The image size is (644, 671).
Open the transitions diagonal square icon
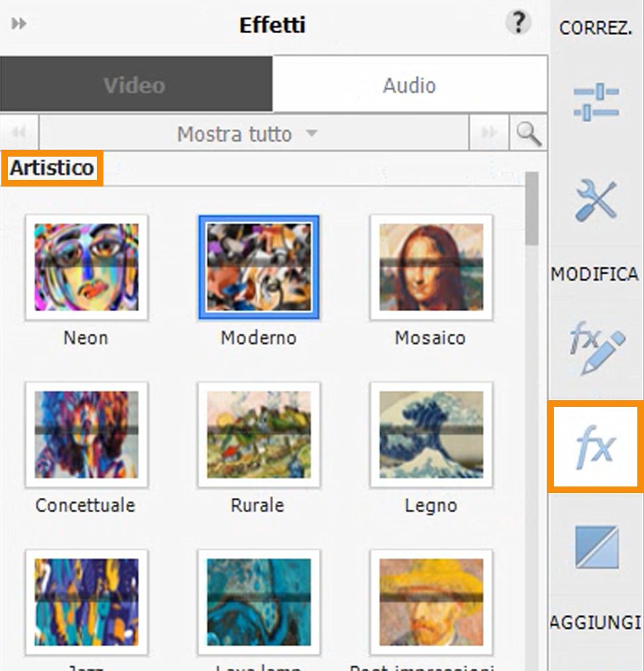(x=596, y=547)
